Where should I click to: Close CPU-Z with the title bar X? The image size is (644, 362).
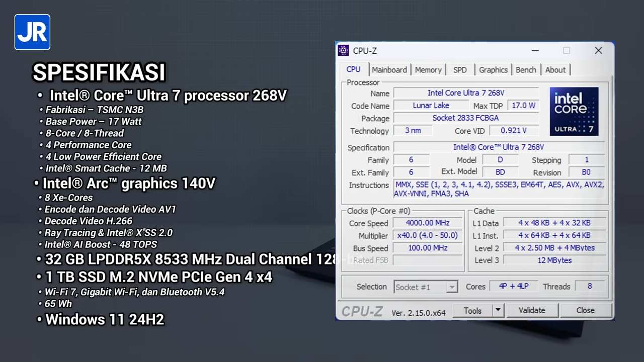pyautogui.click(x=598, y=51)
